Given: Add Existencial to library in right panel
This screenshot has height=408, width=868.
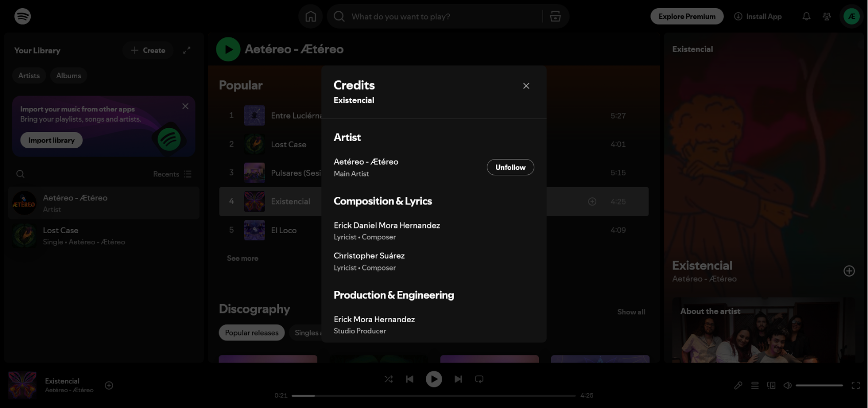Looking at the screenshot, I should 849,271.
